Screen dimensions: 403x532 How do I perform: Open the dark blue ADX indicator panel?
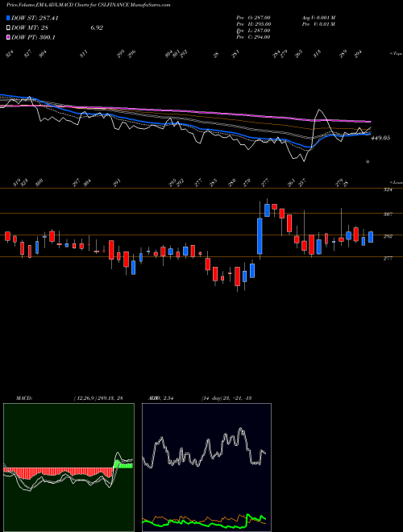pos(206,468)
